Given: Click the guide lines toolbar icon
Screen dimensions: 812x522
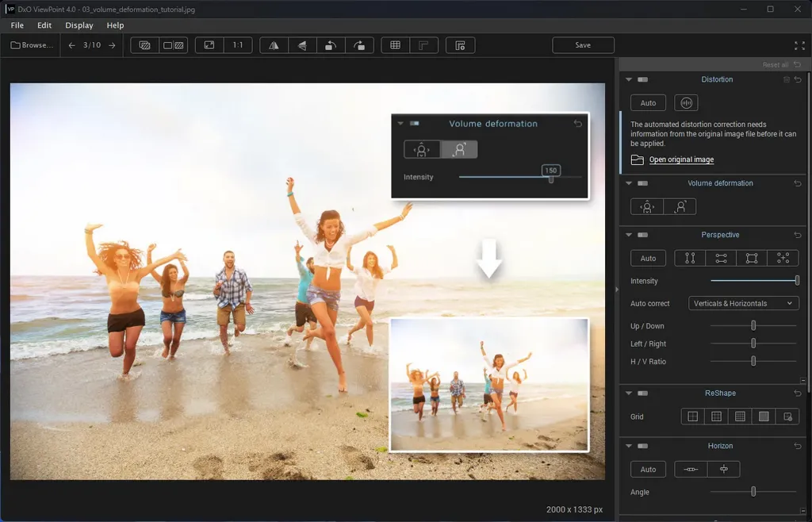Looking at the screenshot, I should click(423, 45).
